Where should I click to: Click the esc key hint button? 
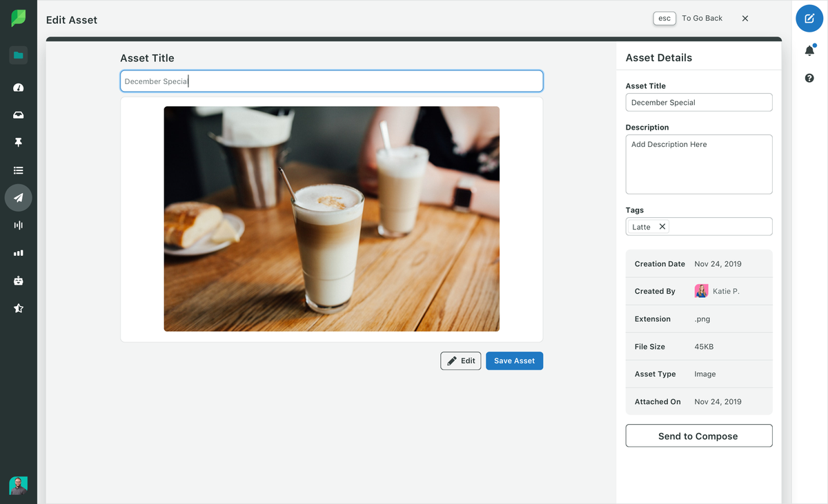[664, 19]
